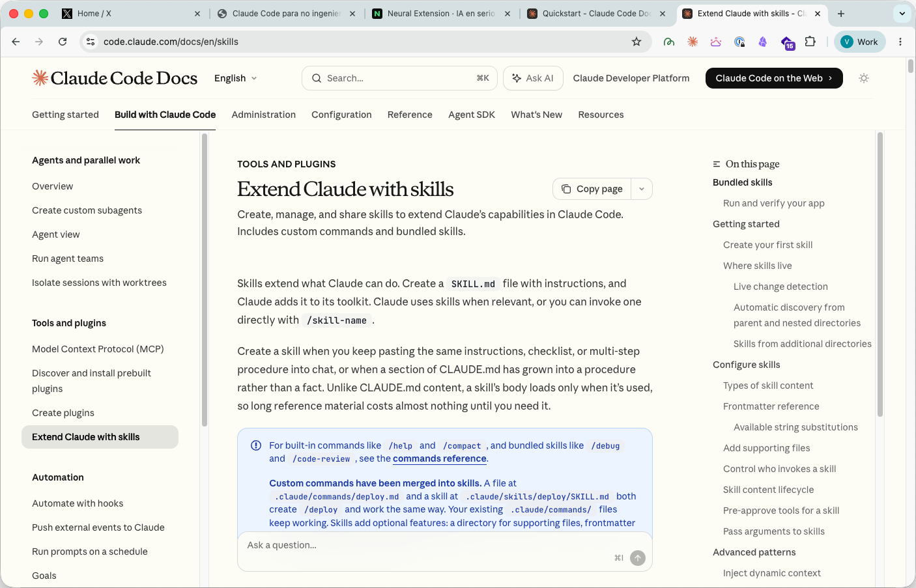Viewport: 916px width, 588px height.
Task: Open the Work profile button
Action: click(859, 42)
